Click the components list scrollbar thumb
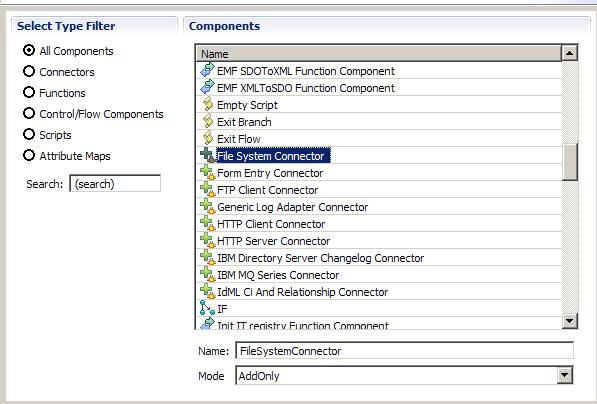Screen dimensions: 597x404 570,161
